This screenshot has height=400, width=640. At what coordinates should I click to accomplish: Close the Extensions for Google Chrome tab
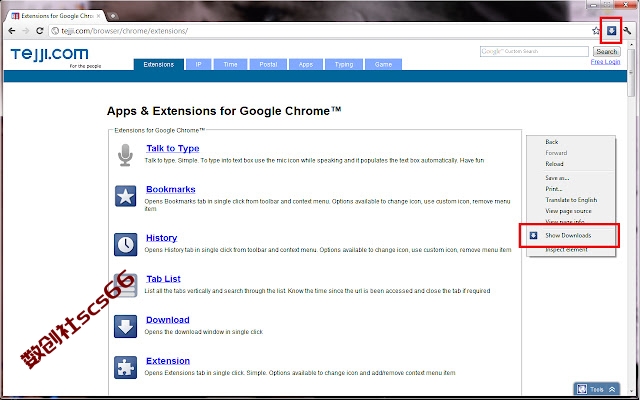98,16
